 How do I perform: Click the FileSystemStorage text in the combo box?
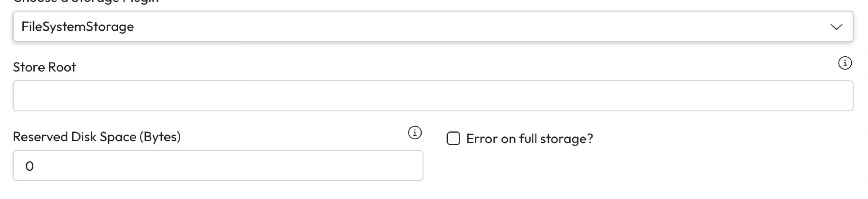point(77,27)
